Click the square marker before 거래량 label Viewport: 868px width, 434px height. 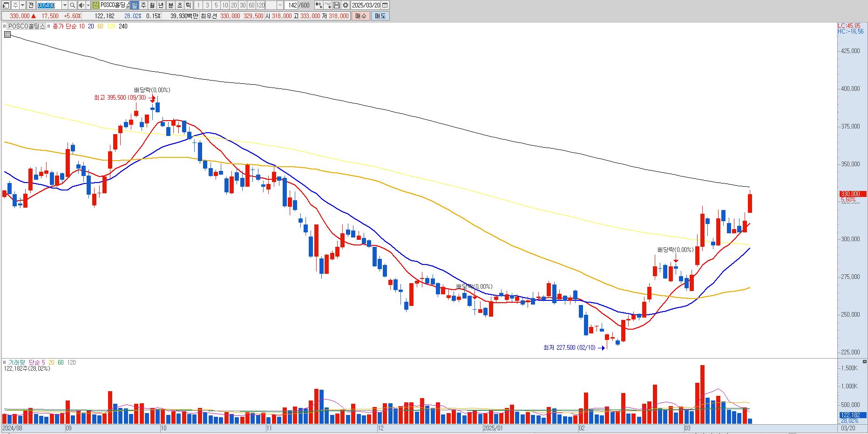click(x=4, y=362)
